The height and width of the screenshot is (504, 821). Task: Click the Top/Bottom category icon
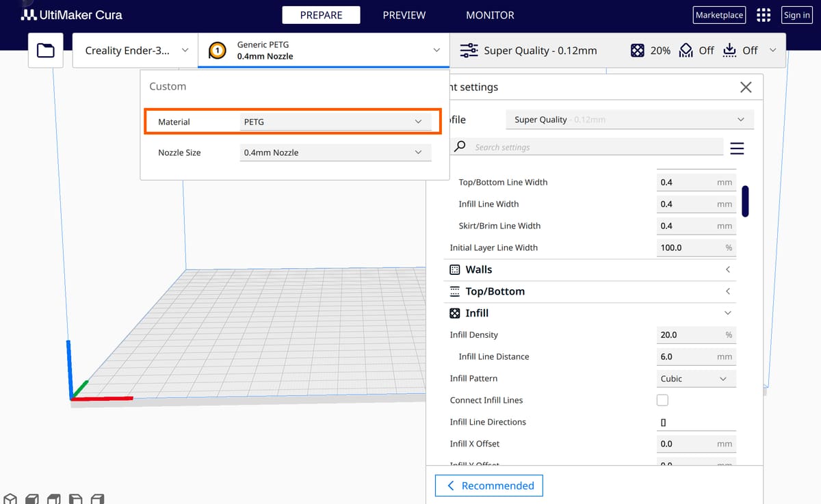(455, 291)
